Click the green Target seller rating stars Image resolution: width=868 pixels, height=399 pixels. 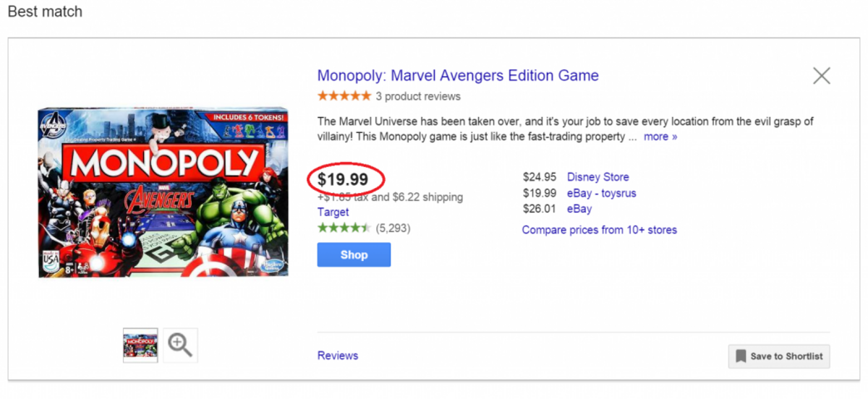point(344,228)
